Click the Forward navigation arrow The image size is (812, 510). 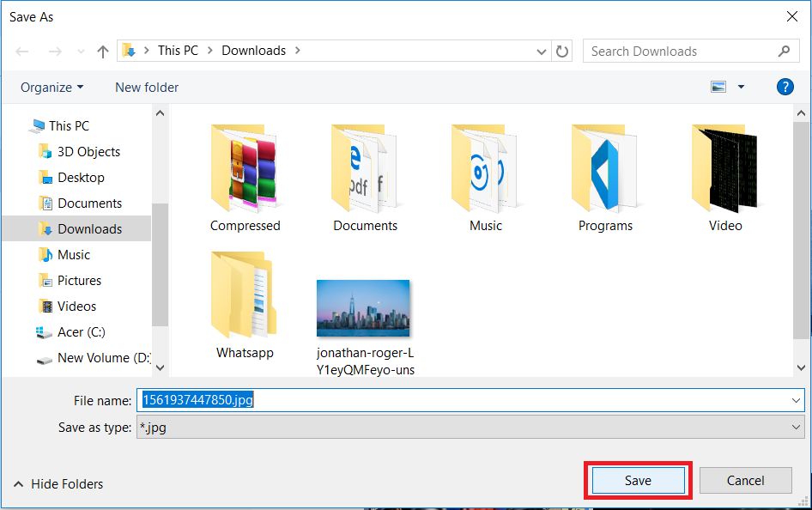(x=55, y=52)
